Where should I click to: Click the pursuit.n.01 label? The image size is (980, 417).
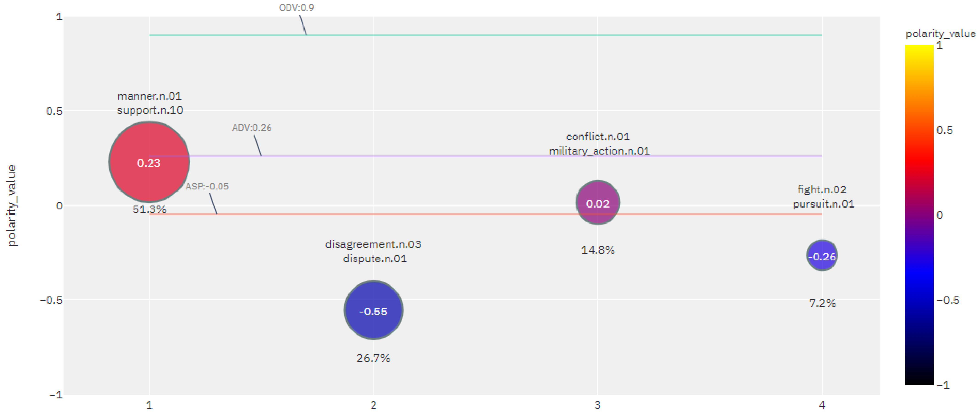pyautogui.click(x=824, y=204)
